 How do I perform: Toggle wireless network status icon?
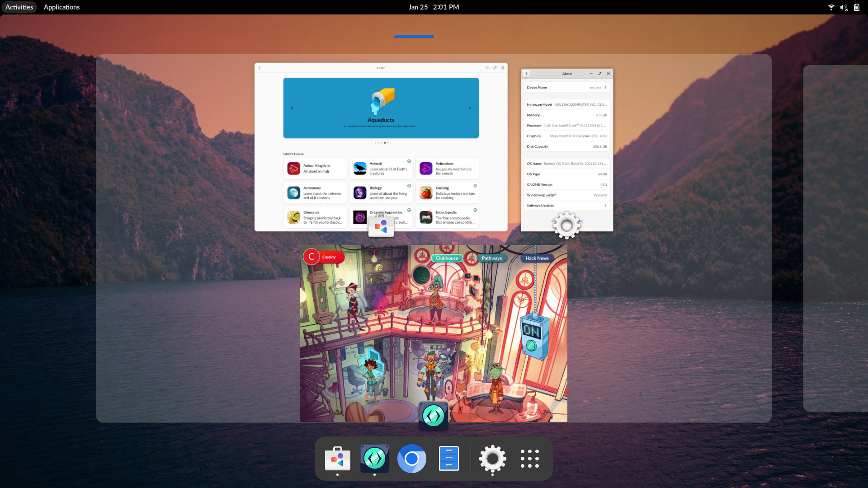coord(832,7)
